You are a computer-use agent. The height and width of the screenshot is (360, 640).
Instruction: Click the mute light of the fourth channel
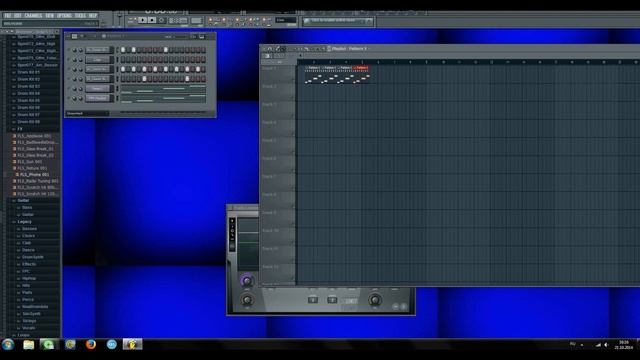tap(69, 79)
